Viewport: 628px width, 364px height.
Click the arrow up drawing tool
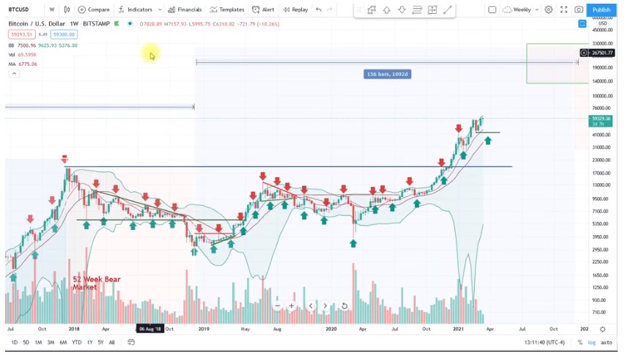(386, 10)
